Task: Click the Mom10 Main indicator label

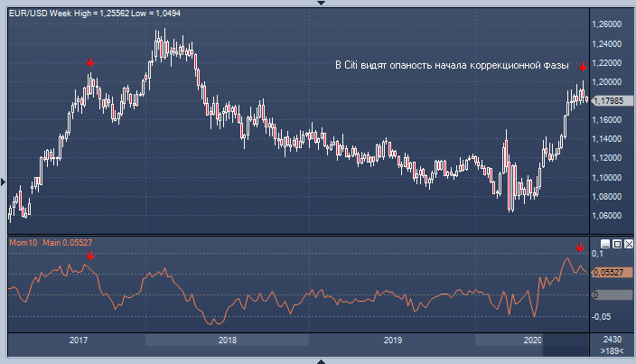Action: pos(51,243)
